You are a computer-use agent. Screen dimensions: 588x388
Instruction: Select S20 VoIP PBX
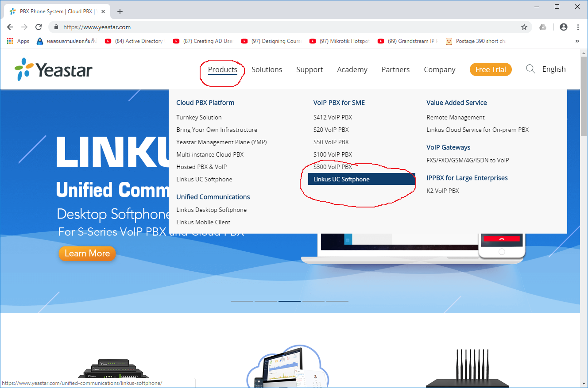(x=331, y=130)
